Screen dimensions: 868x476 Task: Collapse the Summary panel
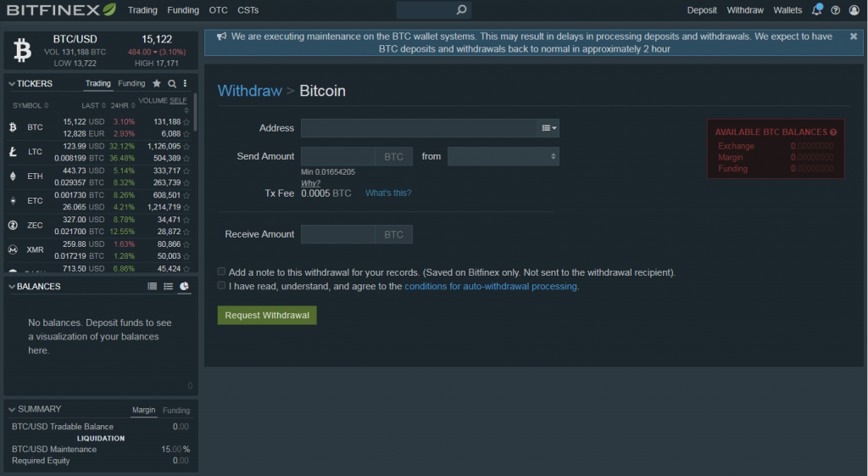coord(12,409)
